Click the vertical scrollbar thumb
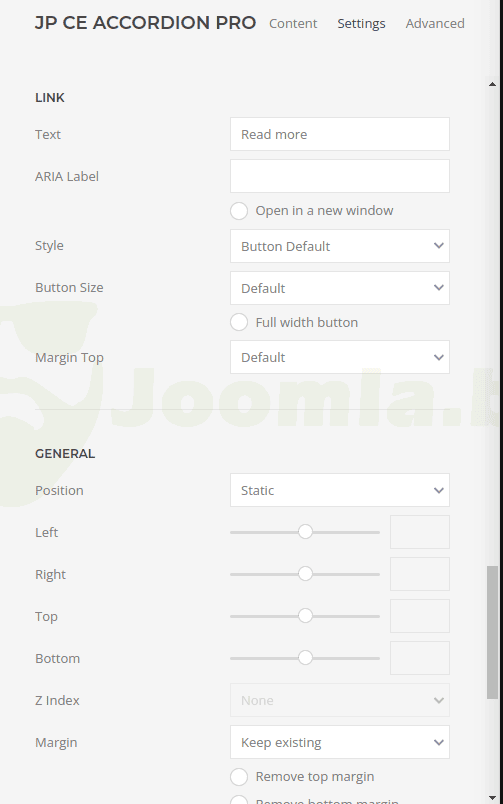Screen dimensions: 503x804 (x=492, y=632)
